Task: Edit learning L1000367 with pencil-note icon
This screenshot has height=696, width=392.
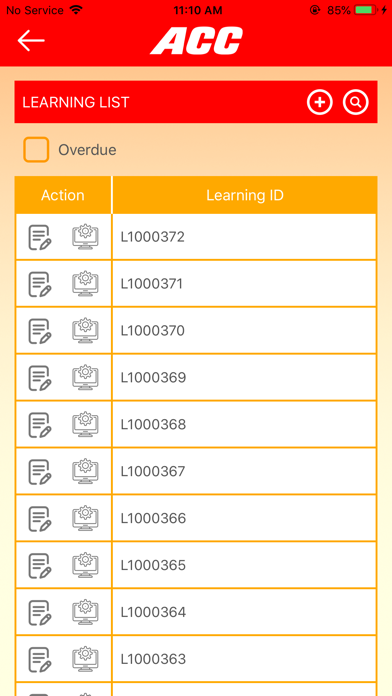Action: tap(40, 472)
